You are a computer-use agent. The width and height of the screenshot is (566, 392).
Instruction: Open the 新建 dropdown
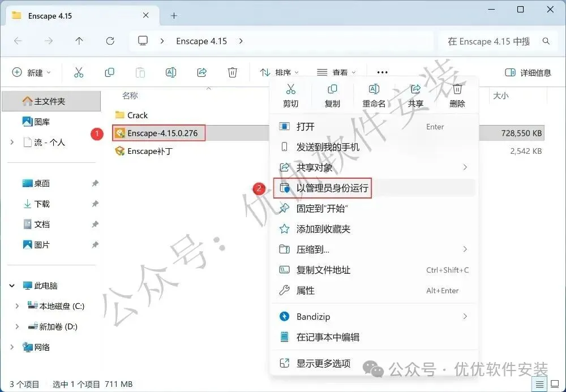click(x=32, y=72)
